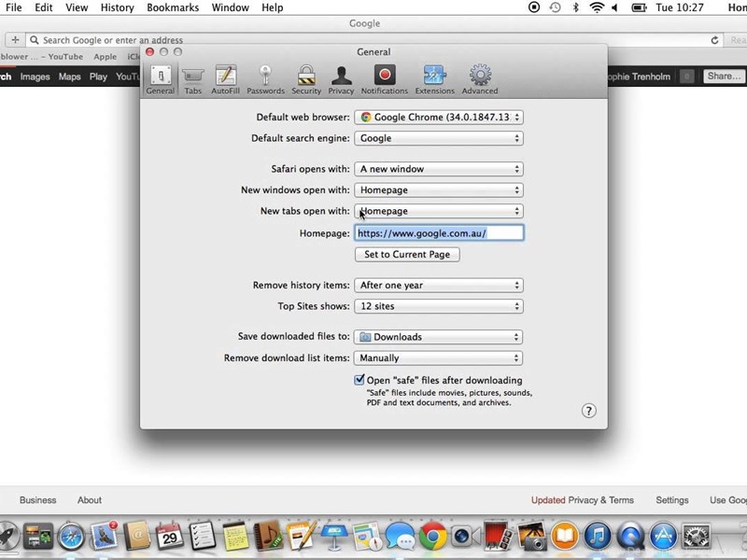Screen dimensions: 747x560
Task: Open Photo Booth from the Dock
Action: pos(498,536)
